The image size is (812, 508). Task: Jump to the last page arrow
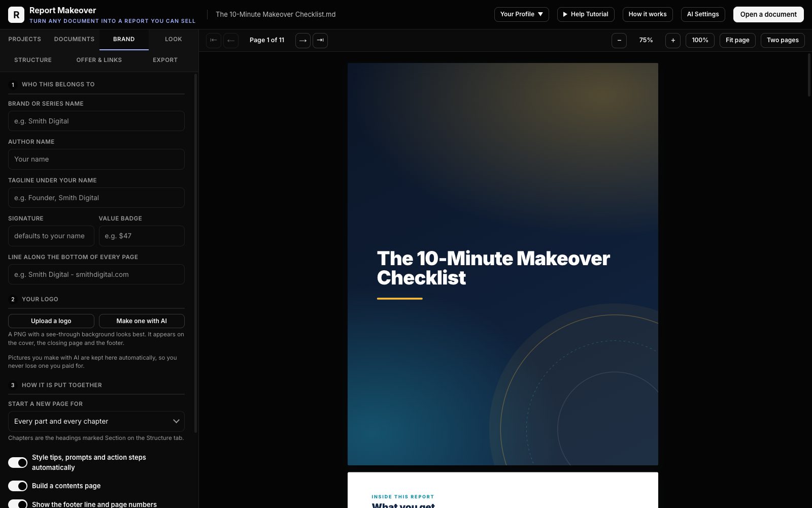[x=320, y=40]
